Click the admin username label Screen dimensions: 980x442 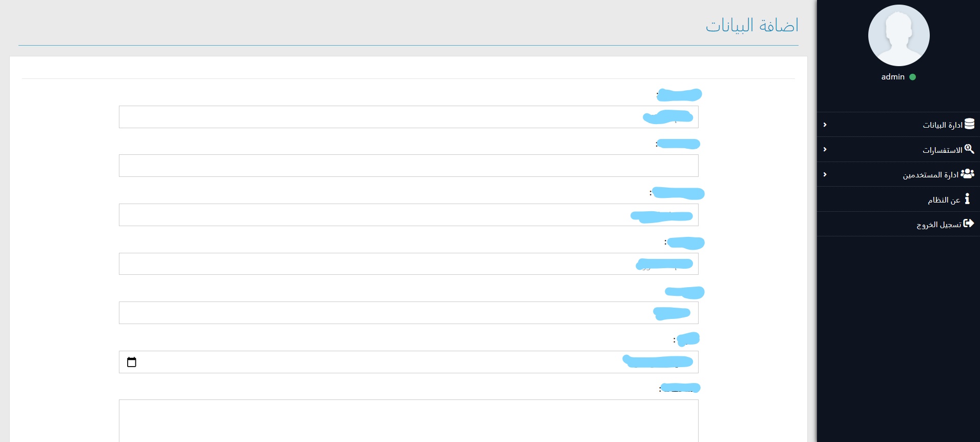(x=893, y=77)
